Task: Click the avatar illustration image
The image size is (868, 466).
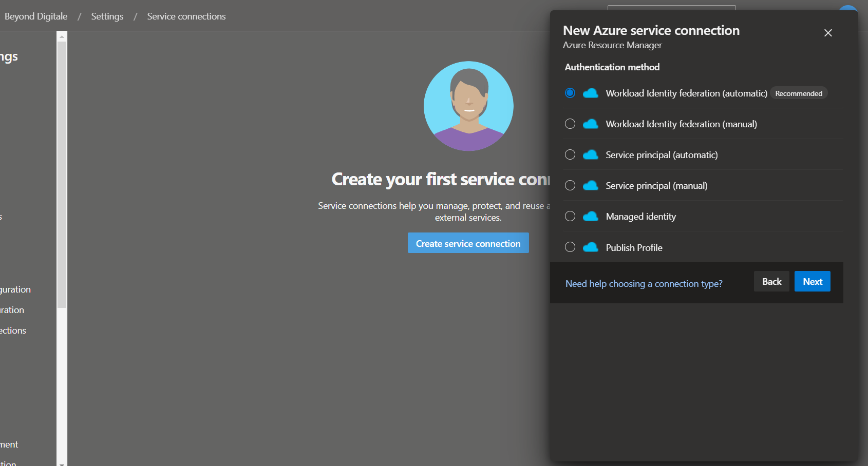Action: coord(468,106)
